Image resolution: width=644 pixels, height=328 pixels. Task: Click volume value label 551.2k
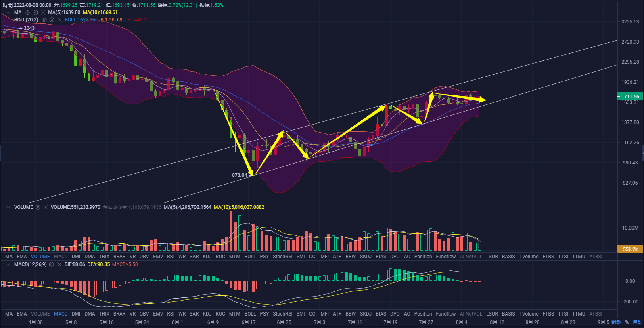(x=630, y=249)
